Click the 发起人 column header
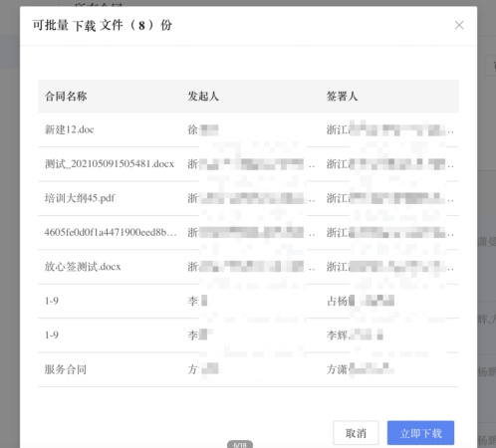Viewport: 496px width, 448px height. (203, 97)
